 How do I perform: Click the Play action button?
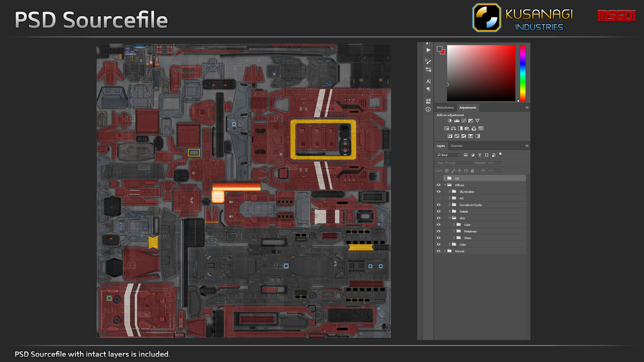click(428, 50)
